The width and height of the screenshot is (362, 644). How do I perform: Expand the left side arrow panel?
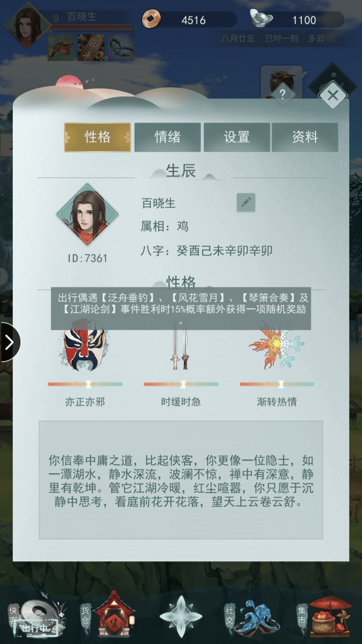click(10, 342)
